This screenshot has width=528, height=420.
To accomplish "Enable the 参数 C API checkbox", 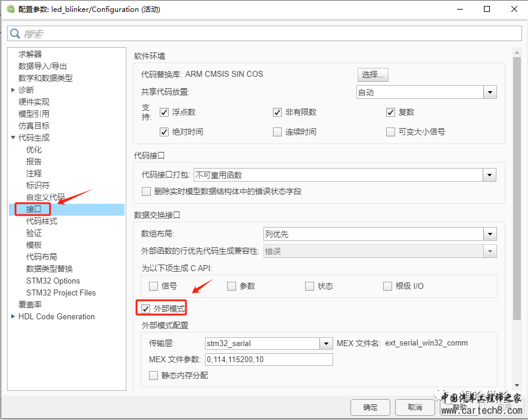I will pos(231,287).
